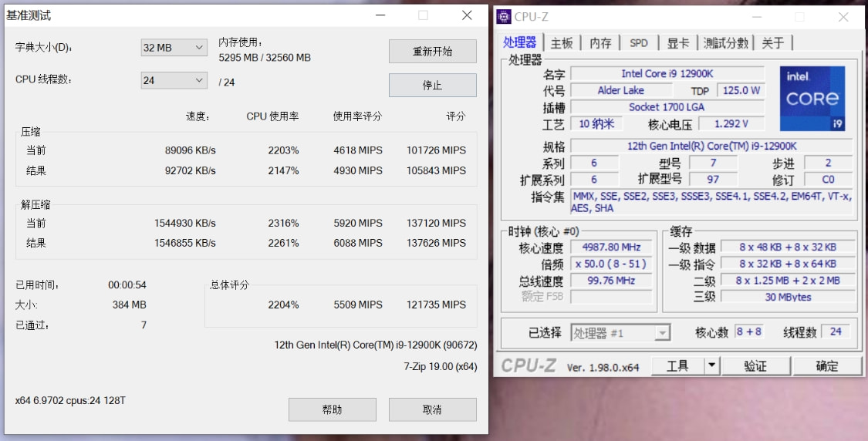Click the L2 cache value 8 x 1.25 MB + 2 x 2 MB

(788, 281)
